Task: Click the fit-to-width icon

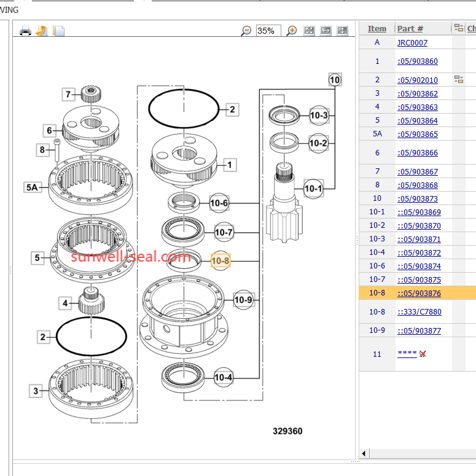Action: pyautogui.click(x=326, y=31)
